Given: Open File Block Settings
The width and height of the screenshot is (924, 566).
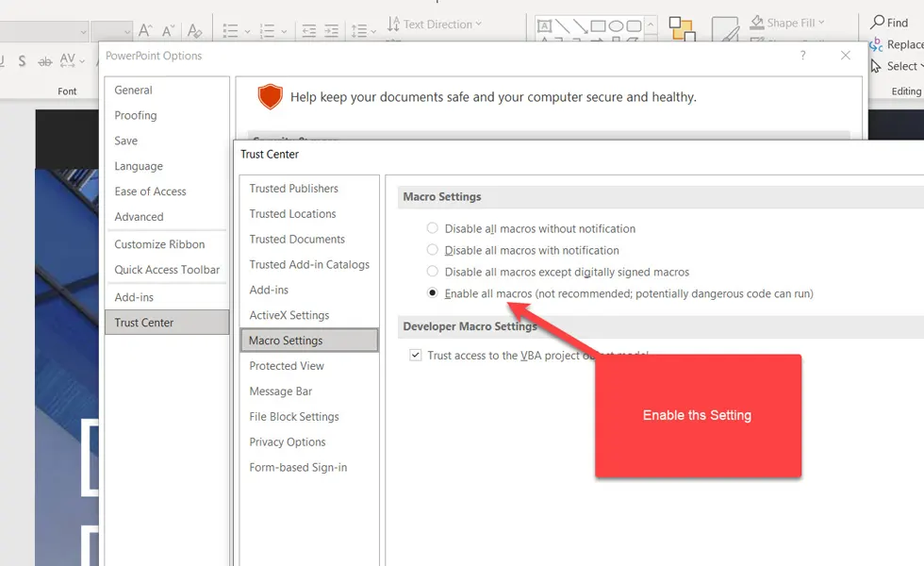Looking at the screenshot, I should coord(309,417).
